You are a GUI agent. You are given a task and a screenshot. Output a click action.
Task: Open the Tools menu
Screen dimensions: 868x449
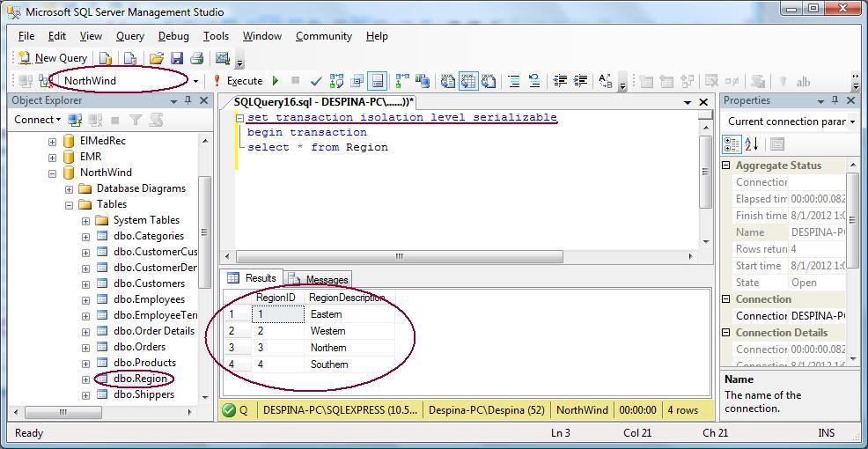216,36
